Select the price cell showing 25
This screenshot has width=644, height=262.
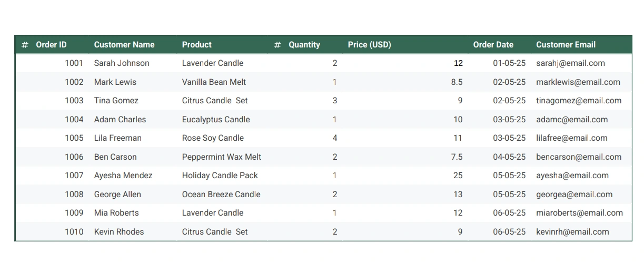458,176
